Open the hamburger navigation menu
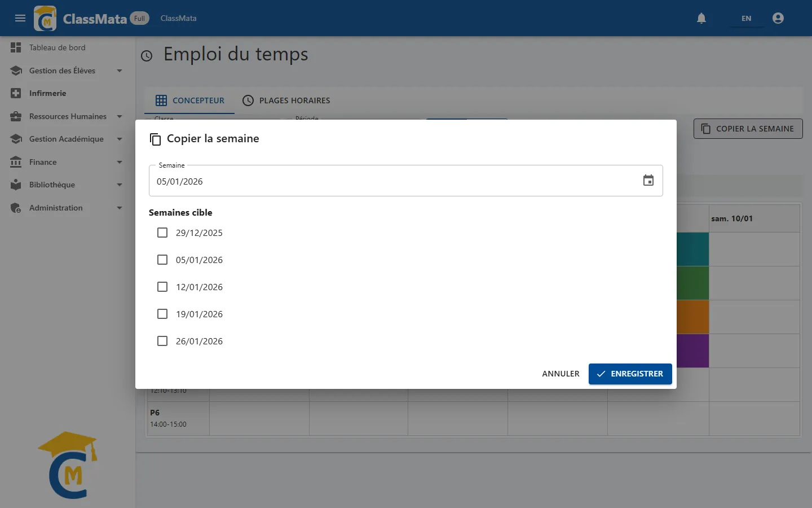 [x=20, y=18]
